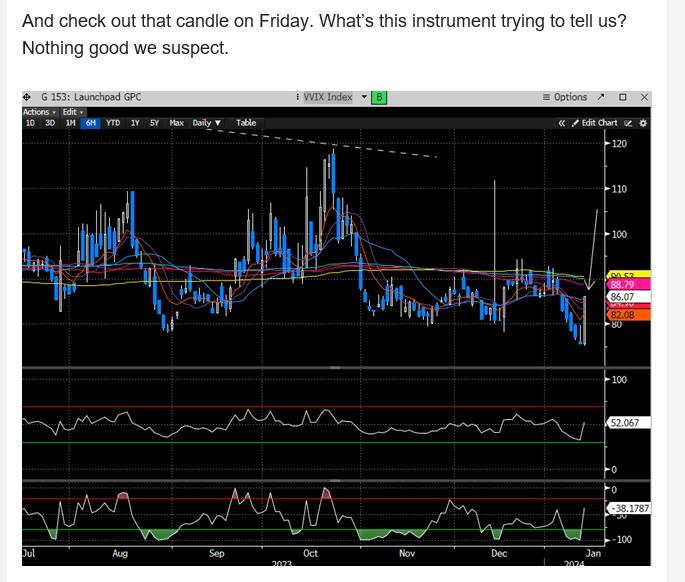Click the orange 82.08 price label
This screenshot has height=582, width=685.
pos(628,315)
